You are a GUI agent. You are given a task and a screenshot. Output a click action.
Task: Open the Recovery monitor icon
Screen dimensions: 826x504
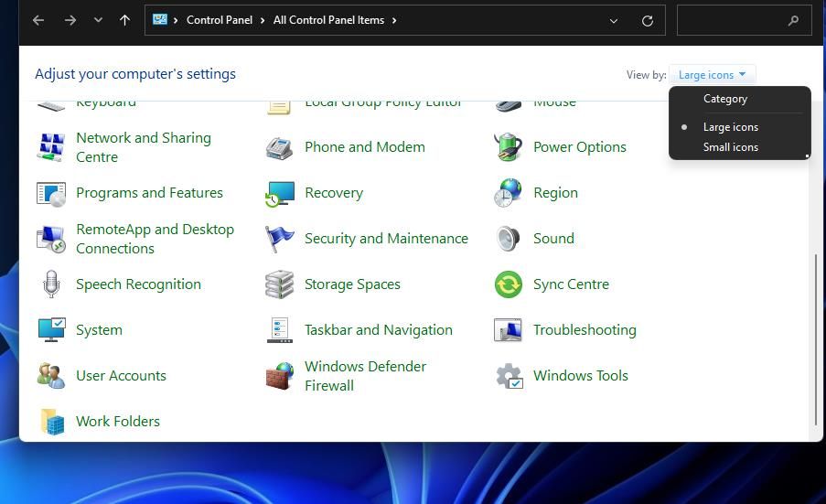tap(280, 193)
